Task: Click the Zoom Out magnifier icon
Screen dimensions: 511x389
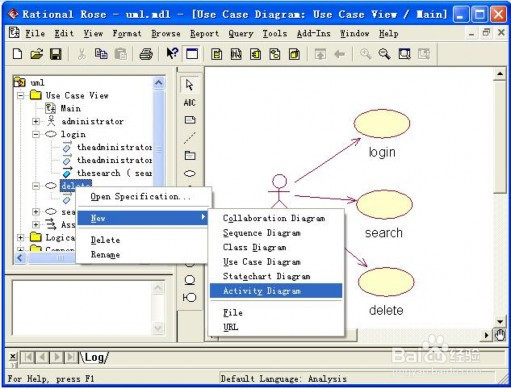Action: coord(384,54)
